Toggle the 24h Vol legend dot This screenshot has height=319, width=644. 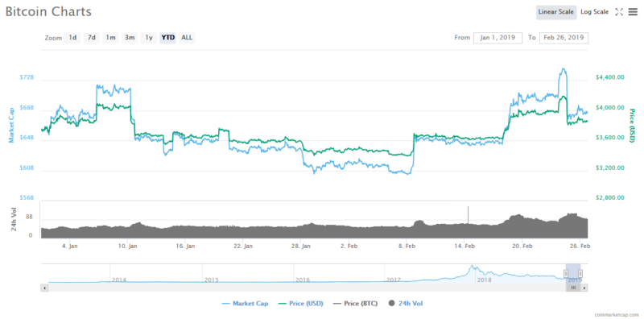391,304
